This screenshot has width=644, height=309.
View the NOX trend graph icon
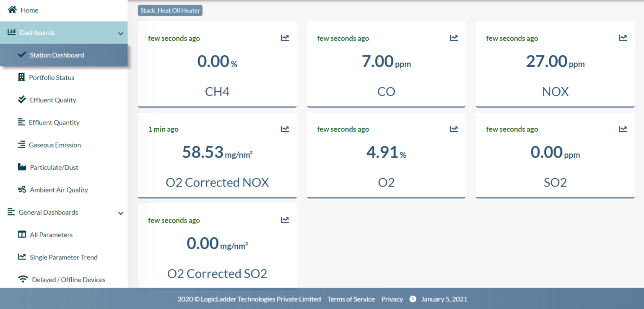pos(623,37)
